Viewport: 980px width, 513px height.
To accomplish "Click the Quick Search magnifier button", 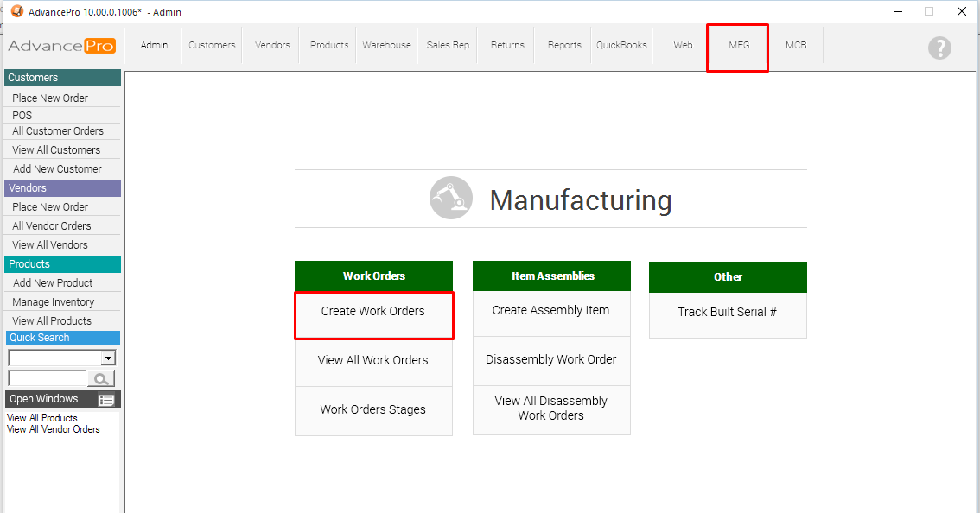I will pos(101,378).
